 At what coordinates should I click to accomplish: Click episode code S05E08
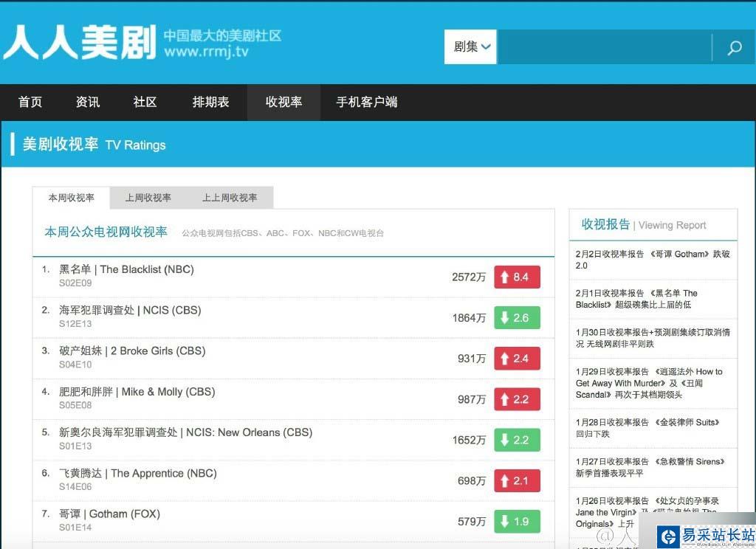[75, 405]
